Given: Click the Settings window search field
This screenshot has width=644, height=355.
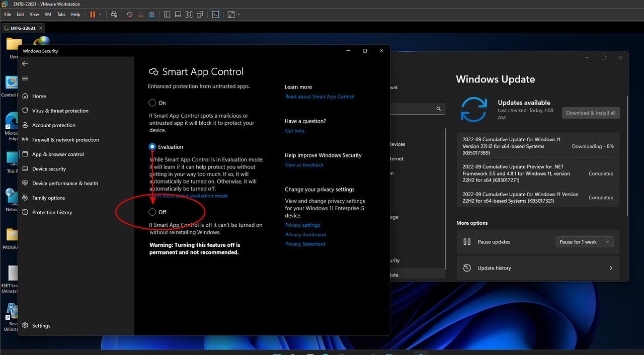Looking at the screenshot, I should (x=417, y=109).
